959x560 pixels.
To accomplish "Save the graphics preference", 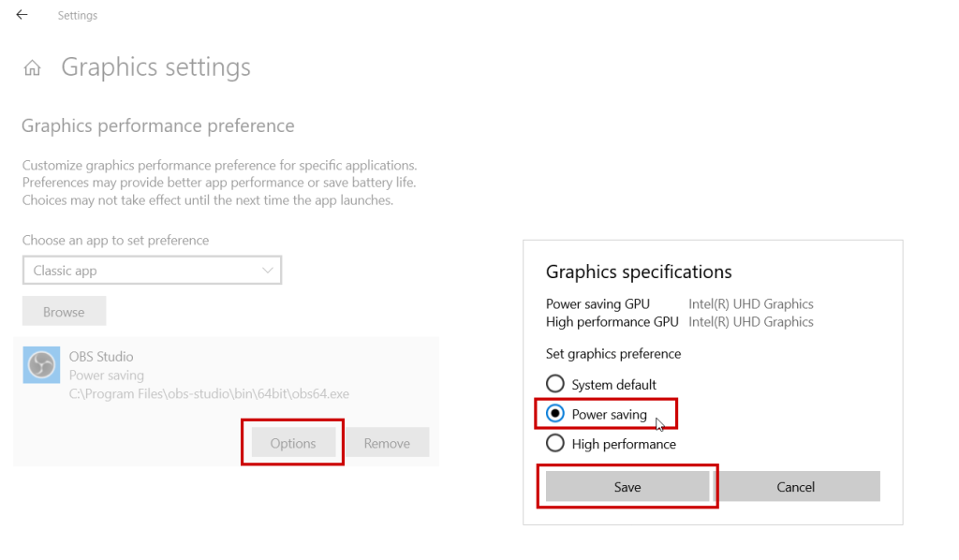I will pyautogui.click(x=627, y=487).
